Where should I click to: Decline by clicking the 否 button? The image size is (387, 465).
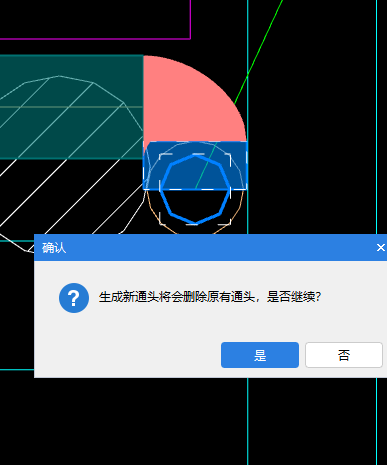pyautogui.click(x=344, y=355)
